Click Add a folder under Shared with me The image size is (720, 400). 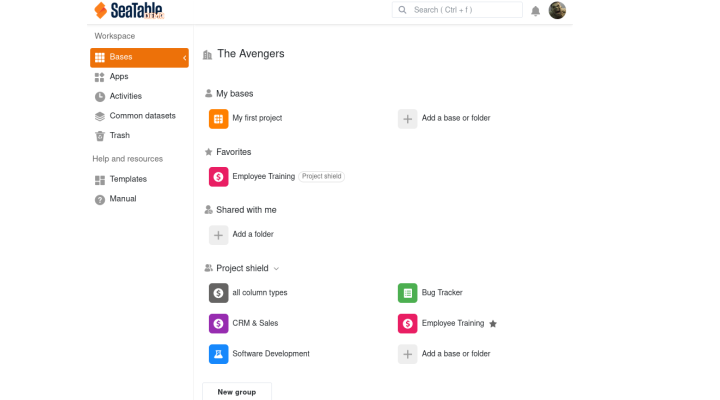[x=253, y=234]
